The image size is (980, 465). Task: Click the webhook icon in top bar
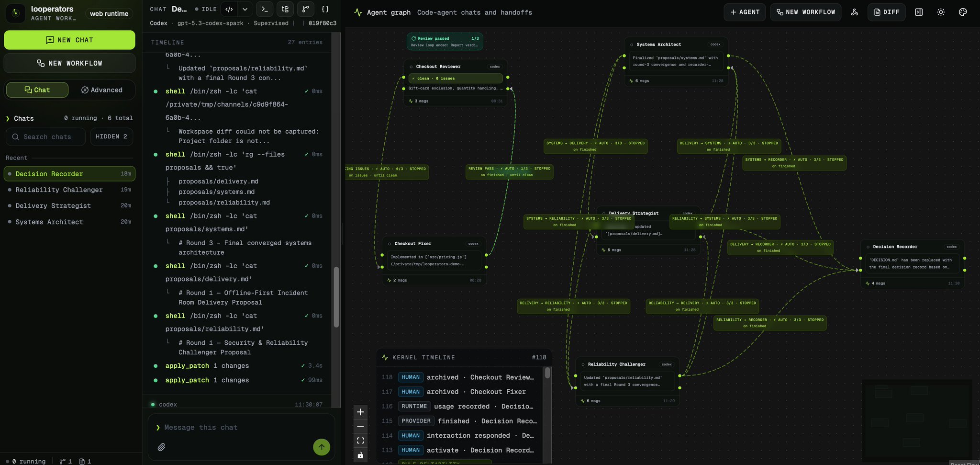854,12
